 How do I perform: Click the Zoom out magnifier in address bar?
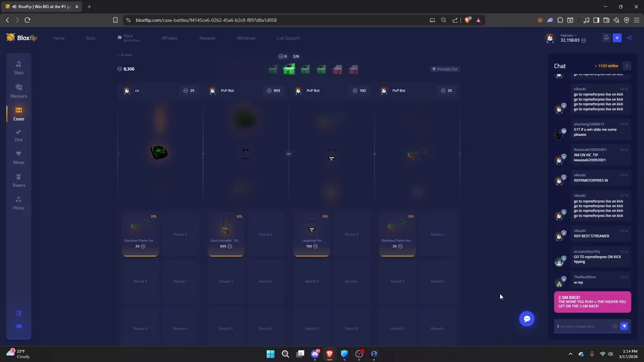(x=443, y=20)
